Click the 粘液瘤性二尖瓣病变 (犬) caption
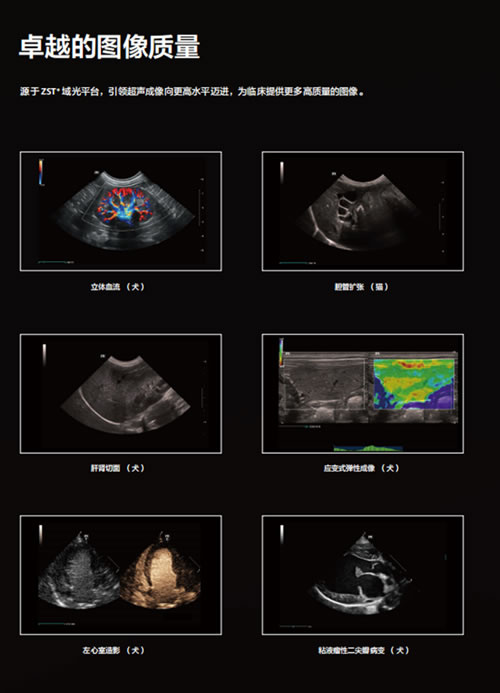The height and width of the screenshot is (693, 500). pyautogui.click(x=363, y=650)
